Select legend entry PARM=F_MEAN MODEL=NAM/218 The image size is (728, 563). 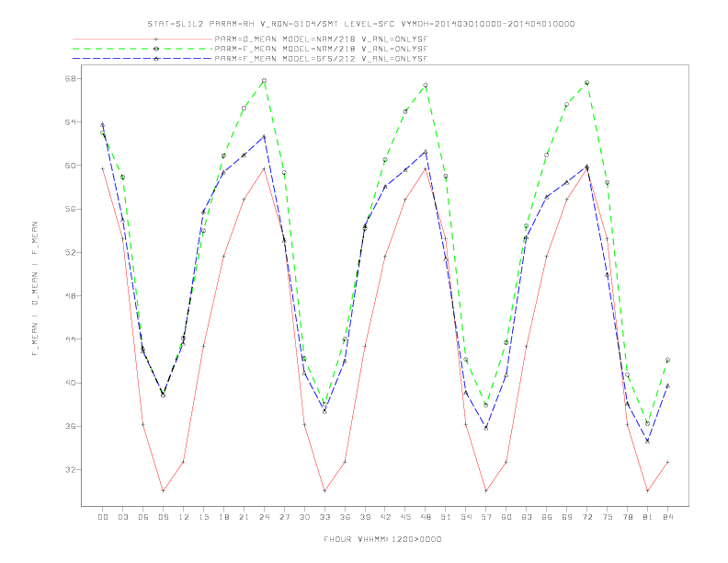[x=321, y=49]
